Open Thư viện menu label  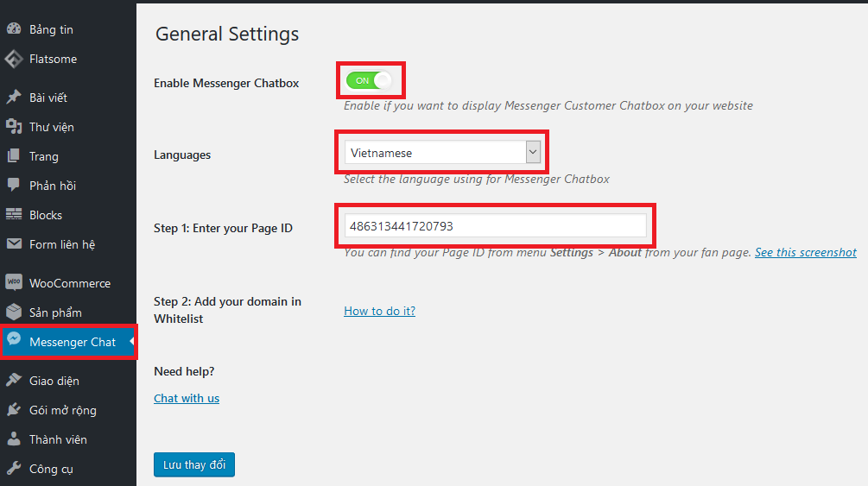(52, 127)
